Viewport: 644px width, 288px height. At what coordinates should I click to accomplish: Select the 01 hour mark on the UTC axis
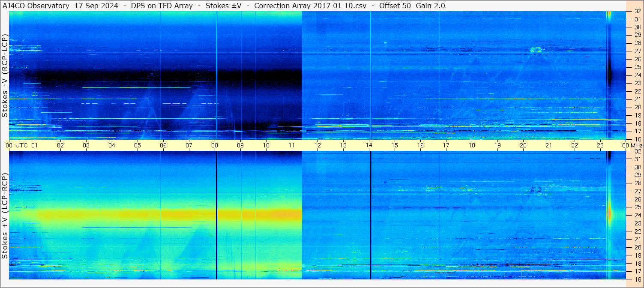(x=35, y=145)
